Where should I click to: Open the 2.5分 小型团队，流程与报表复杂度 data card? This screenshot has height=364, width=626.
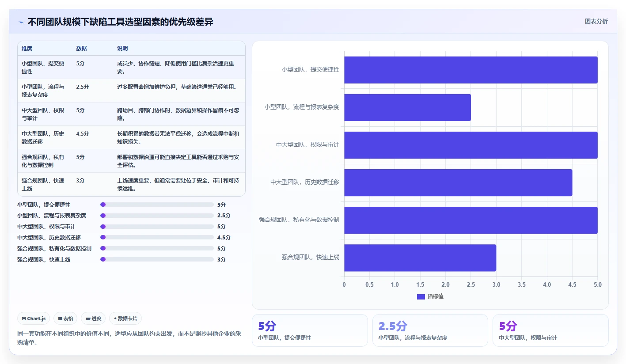coord(430,330)
